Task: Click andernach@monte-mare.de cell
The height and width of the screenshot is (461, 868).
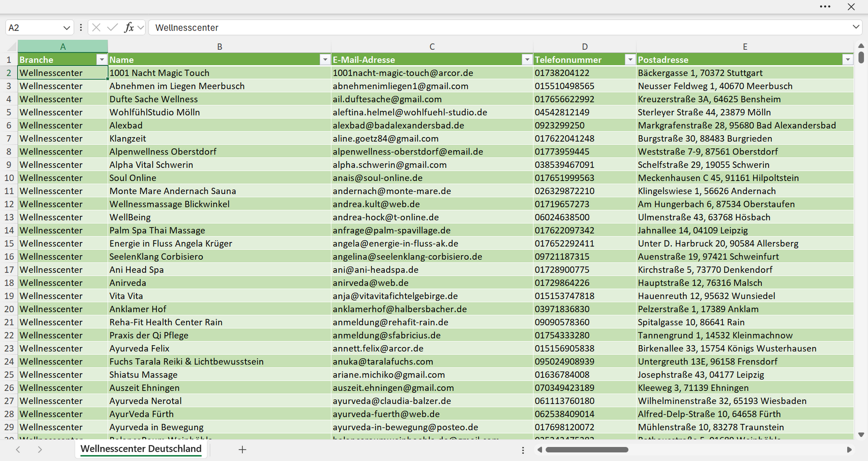Action: tap(432, 191)
